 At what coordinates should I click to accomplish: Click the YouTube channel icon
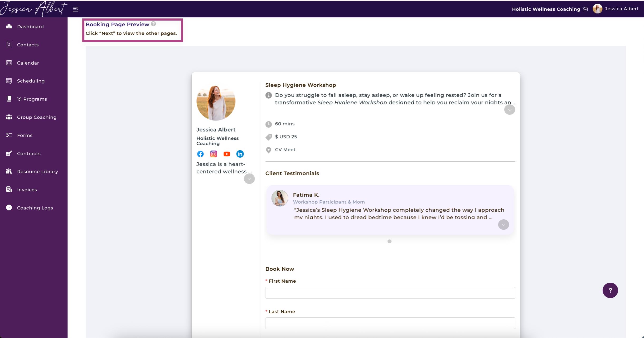[227, 154]
